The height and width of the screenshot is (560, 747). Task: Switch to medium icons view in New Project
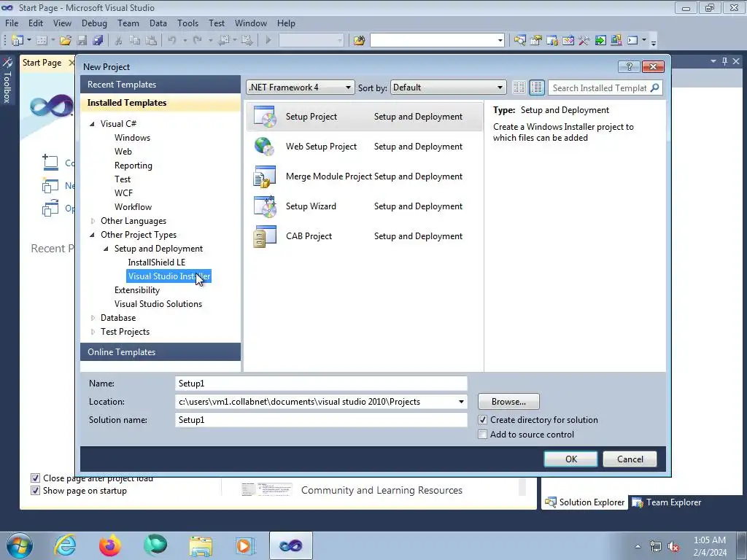click(536, 87)
